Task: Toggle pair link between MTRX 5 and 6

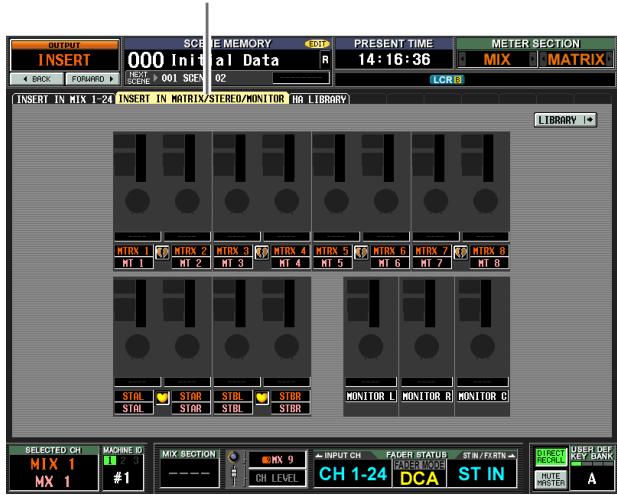Action: (x=361, y=252)
